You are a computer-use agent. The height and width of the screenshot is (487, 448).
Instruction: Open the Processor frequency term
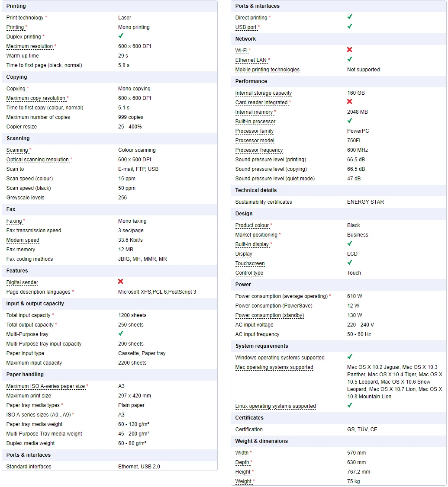259,151
